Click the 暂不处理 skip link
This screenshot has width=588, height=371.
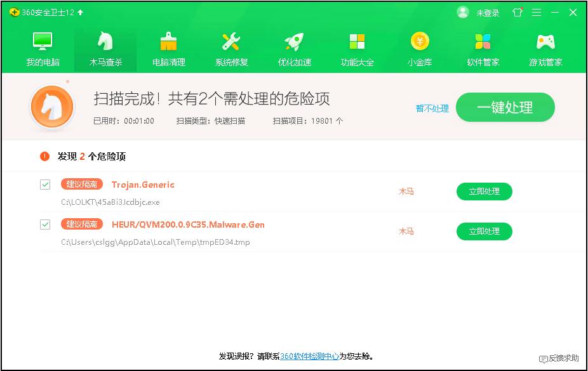click(432, 108)
